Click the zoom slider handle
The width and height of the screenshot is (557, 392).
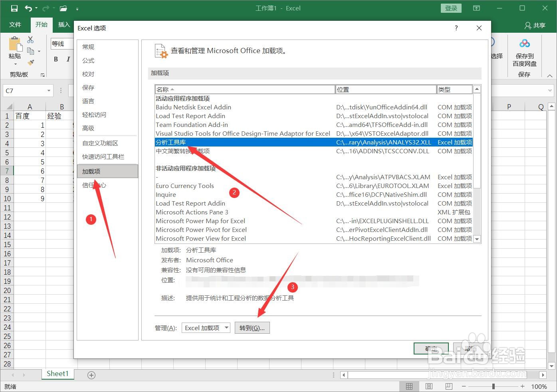(494, 386)
